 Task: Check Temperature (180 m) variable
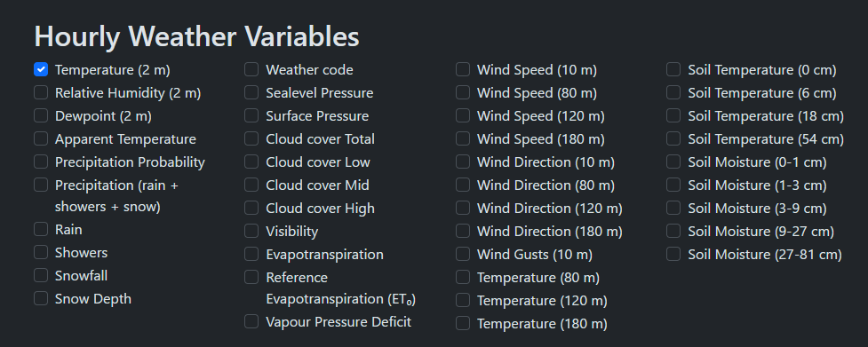click(463, 323)
